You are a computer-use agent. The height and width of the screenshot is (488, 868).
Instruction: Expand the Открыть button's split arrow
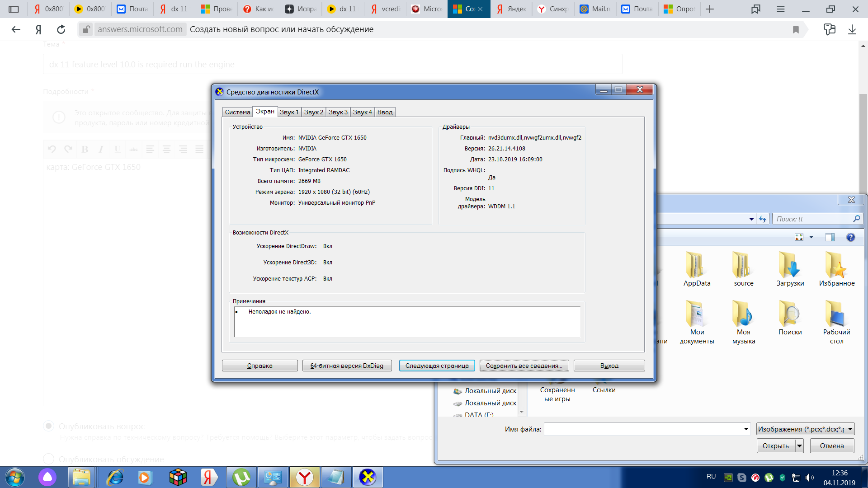[799, 446]
